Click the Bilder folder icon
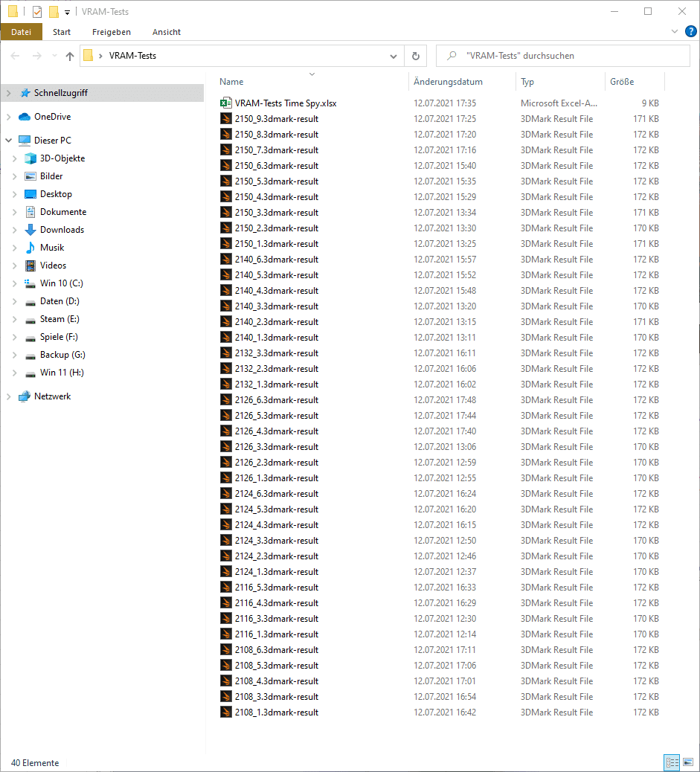 (30, 176)
